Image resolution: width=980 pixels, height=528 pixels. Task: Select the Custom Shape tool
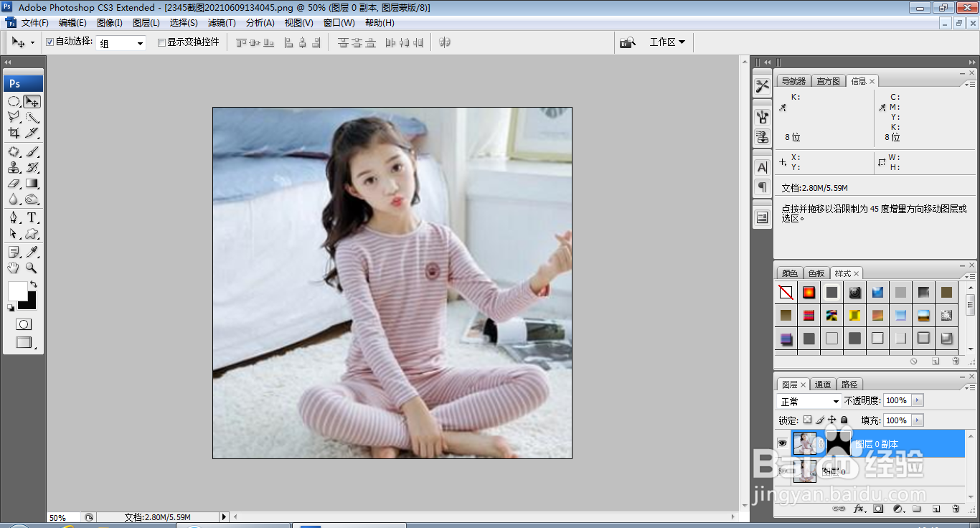(32, 234)
